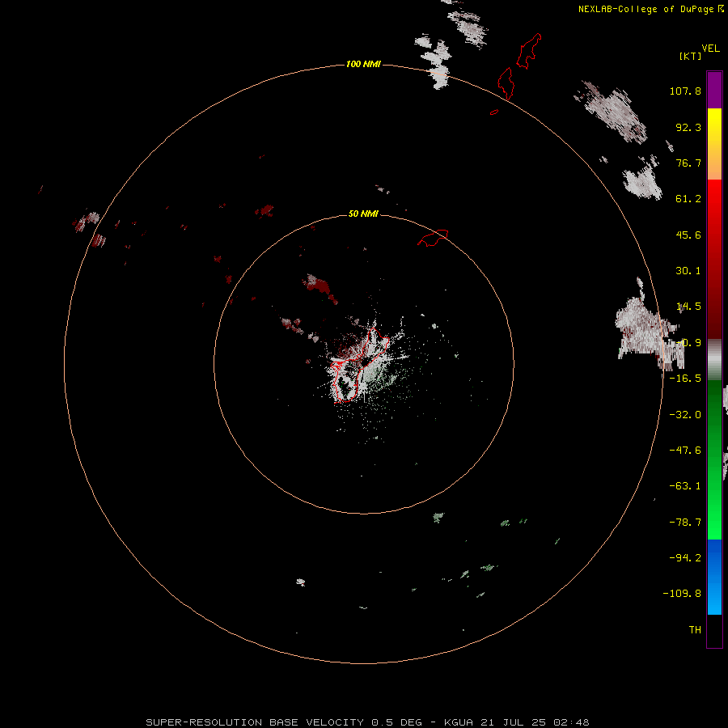Click the 30.1 velocity legend value
The width and height of the screenshot is (728, 728).
point(688,271)
